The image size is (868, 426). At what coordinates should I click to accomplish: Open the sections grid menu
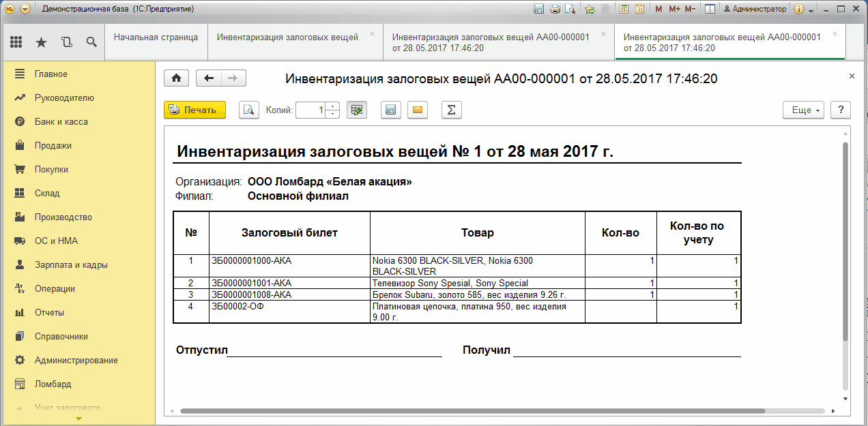(16, 42)
